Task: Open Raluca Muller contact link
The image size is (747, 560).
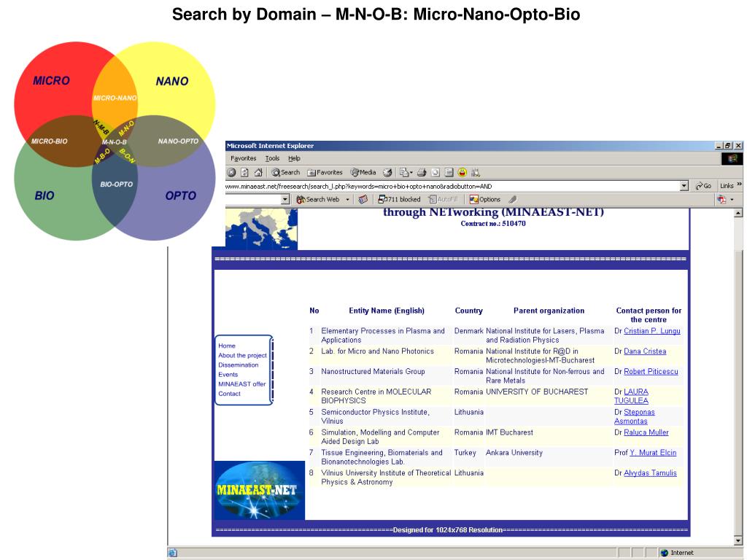Action: [x=646, y=432]
